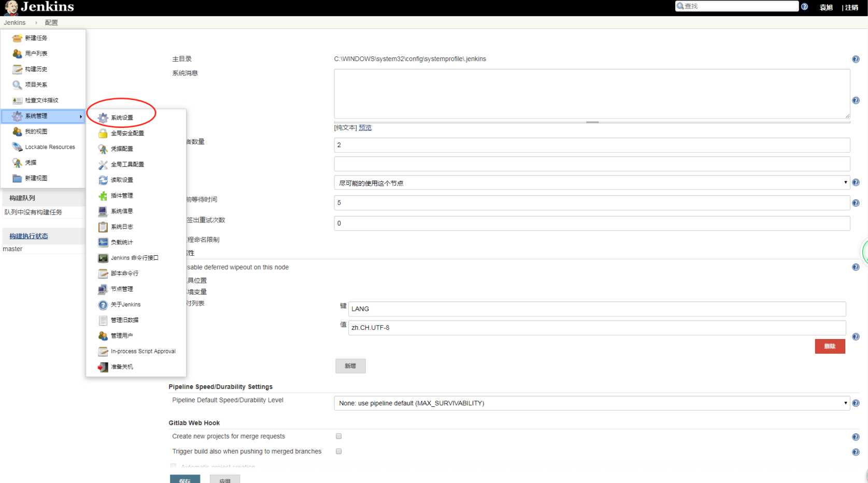Click the 系统设置 gear icon in the submenu
The width and height of the screenshot is (868, 483).
pos(103,118)
